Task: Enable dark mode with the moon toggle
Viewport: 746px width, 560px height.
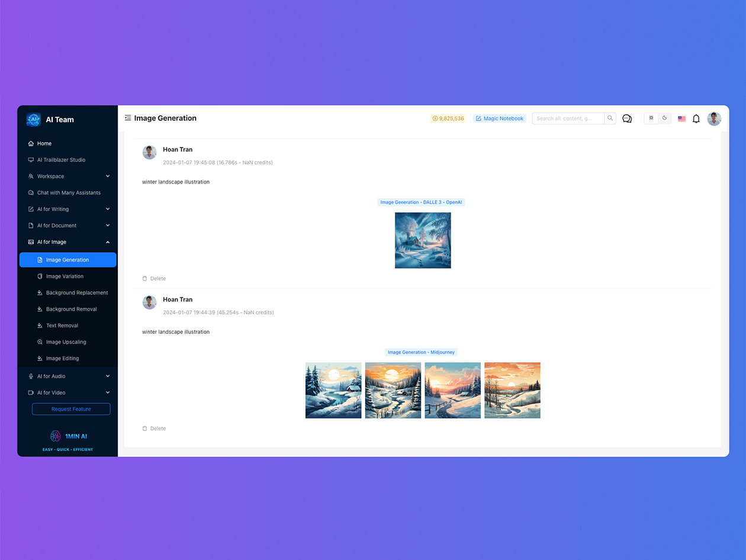Action: 664,118
